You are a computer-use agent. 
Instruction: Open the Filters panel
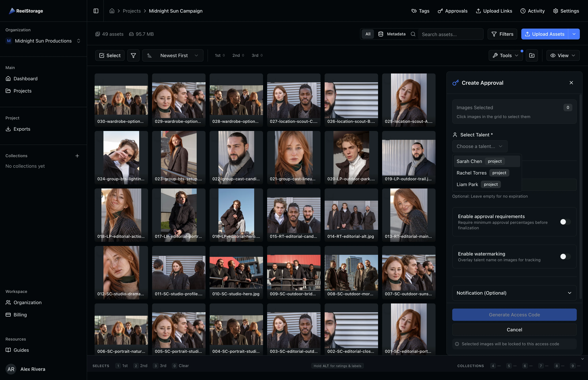click(502, 34)
